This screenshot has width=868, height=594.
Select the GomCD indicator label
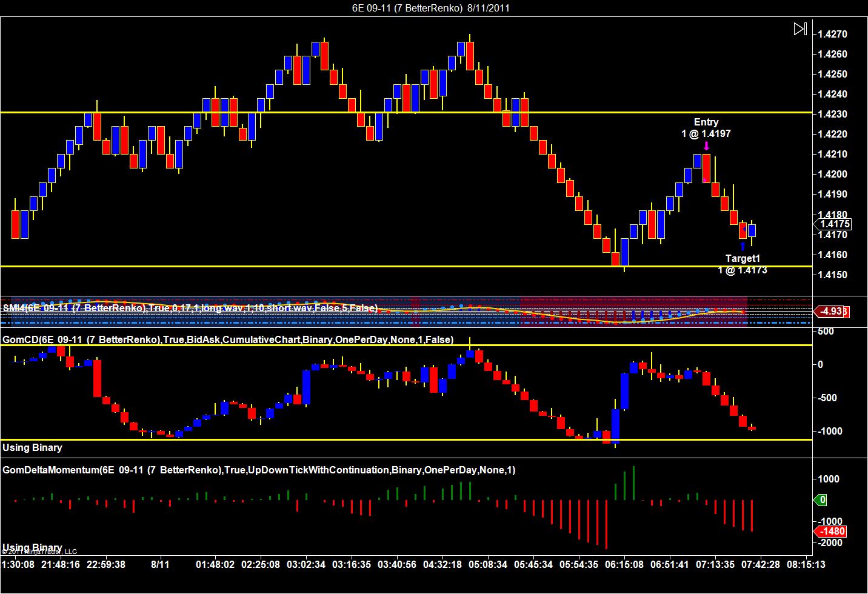click(228, 340)
